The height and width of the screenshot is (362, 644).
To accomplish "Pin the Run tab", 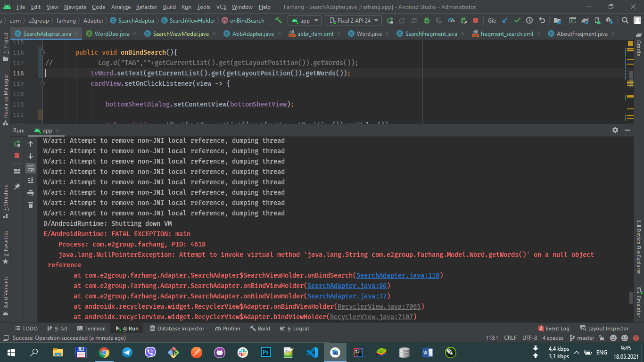I will [17, 187].
